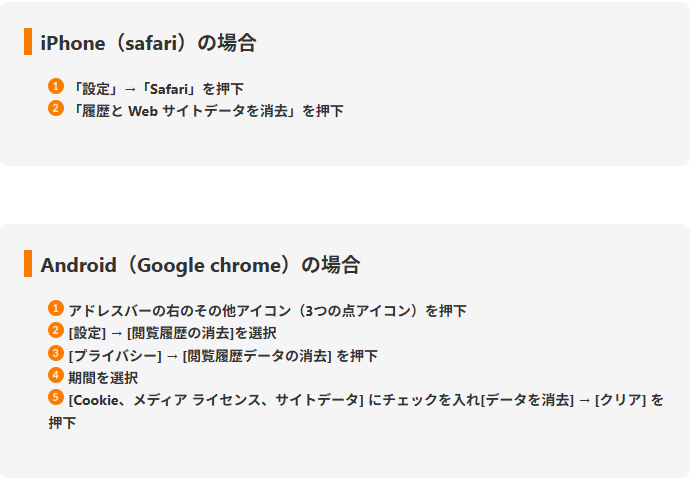Image resolution: width=690 pixels, height=478 pixels.
Task: Click the [設定] → [閲覧履歴の消去]を選択 line
Action: (172, 333)
